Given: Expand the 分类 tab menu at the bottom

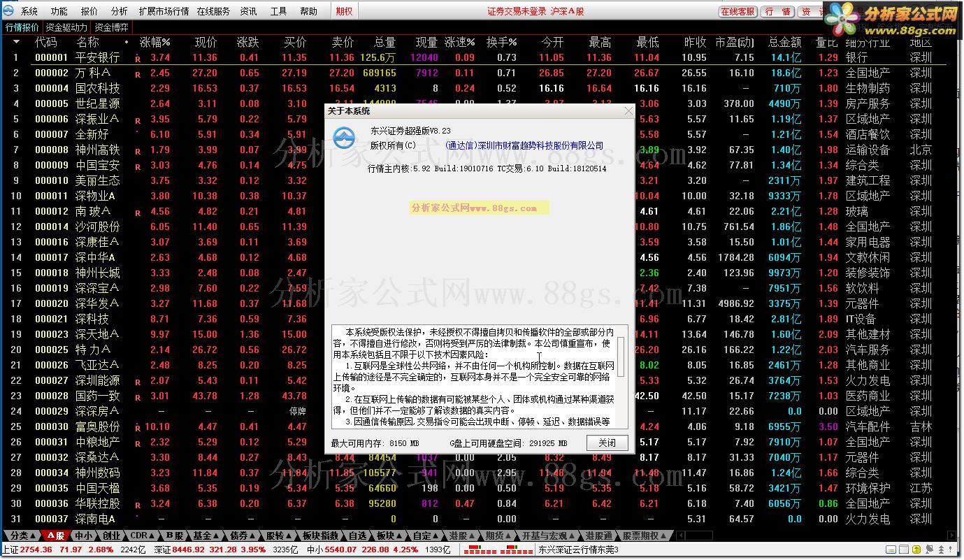Looking at the screenshot, I should pos(33,536).
